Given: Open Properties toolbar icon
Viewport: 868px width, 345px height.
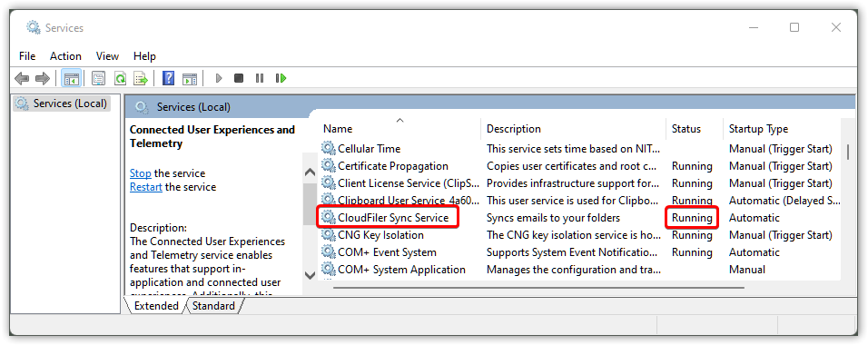Looking at the screenshot, I should (x=99, y=78).
